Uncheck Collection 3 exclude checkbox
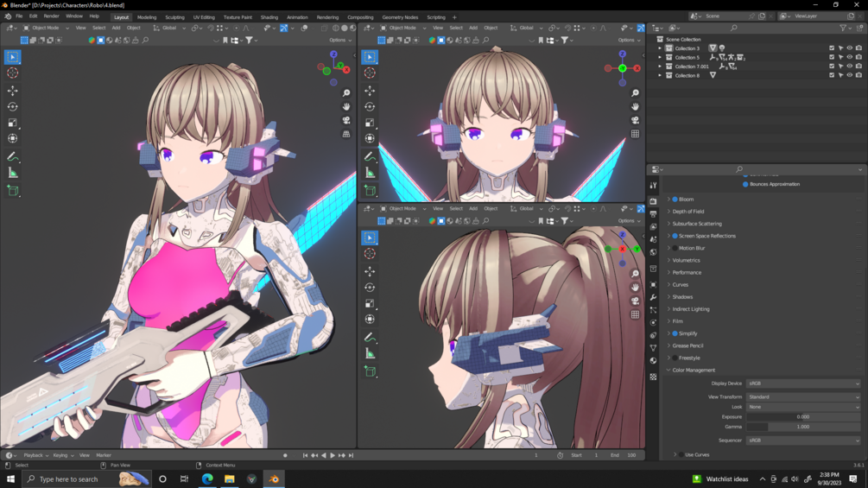868x488 pixels. tap(832, 48)
